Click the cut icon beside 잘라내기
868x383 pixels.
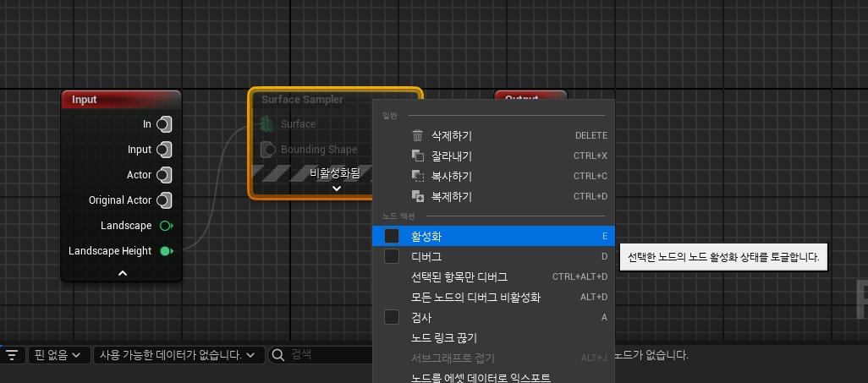(x=418, y=156)
